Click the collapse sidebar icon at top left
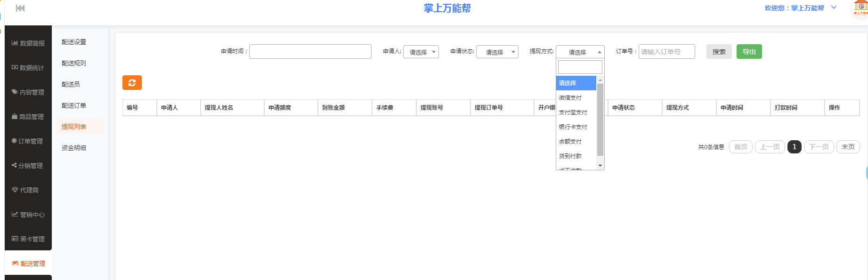The height and width of the screenshot is (280, 868). (20, 8)
